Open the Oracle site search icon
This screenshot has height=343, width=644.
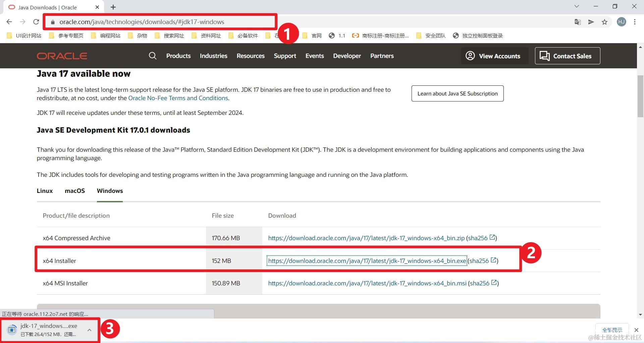[153, 56]
